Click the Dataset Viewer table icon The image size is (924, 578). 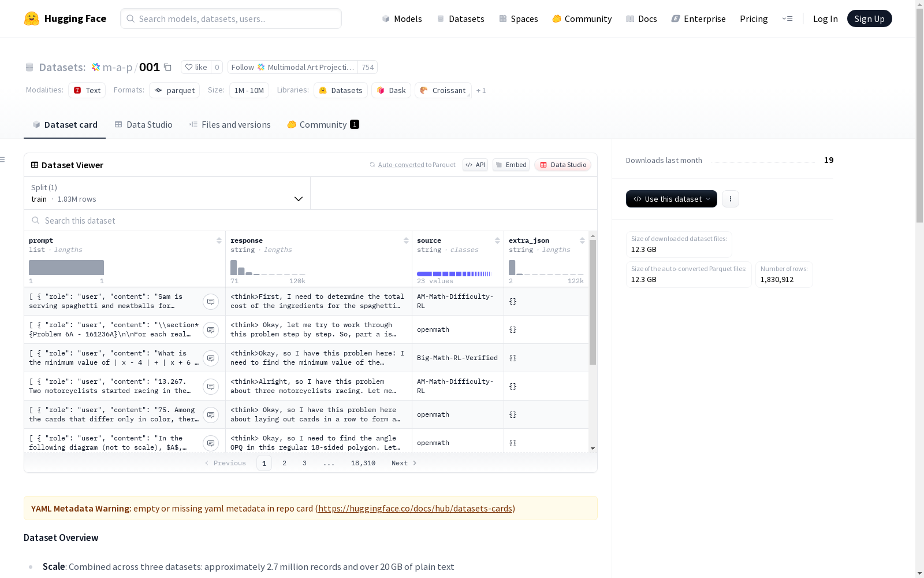pyautogui.click(x=35, y=165)
